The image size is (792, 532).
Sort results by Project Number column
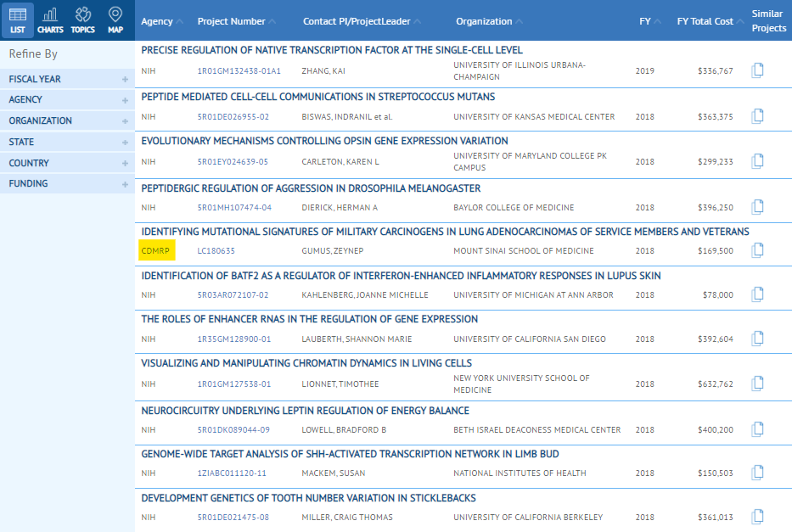coord(236,21)
